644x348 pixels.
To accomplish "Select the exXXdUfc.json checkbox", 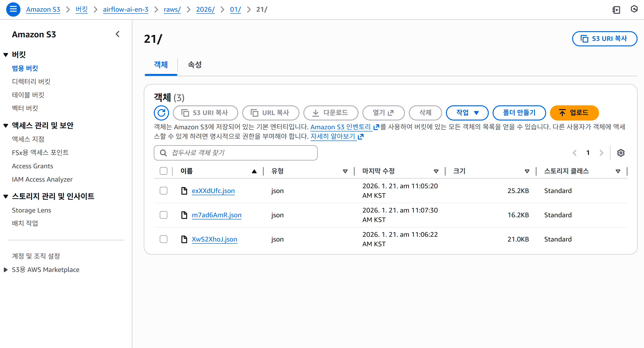I will click(x=164, y=191).
